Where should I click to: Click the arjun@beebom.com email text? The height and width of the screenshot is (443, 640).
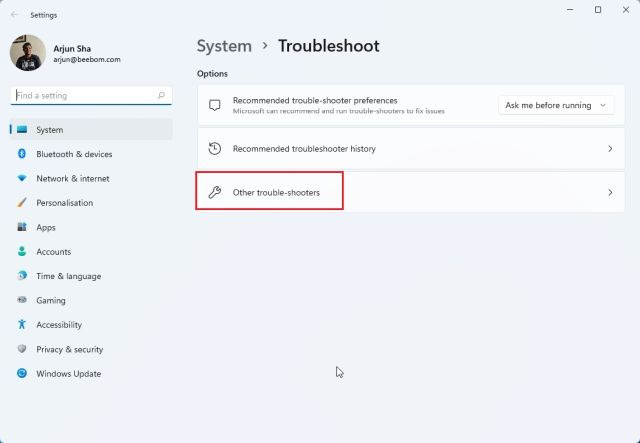pos(87,60)
